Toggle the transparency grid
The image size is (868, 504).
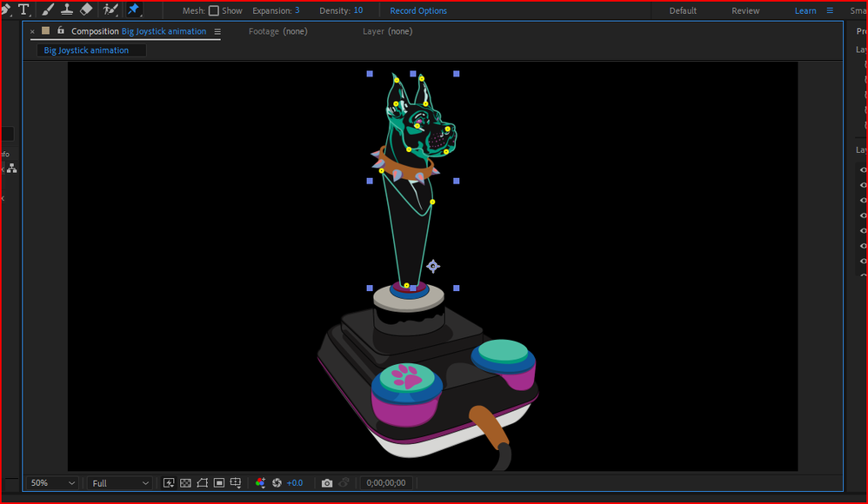coord(185,483)
